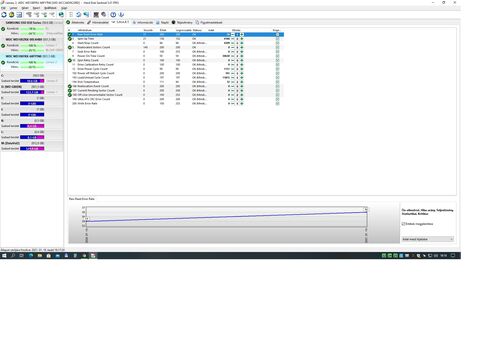Open the last menu bar item (Súgó)
This screenshot has height=360, width=480.
click(64, 8)
